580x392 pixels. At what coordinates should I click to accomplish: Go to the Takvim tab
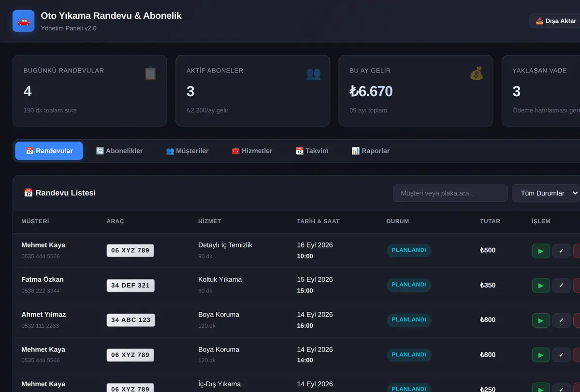pos(312,151)
